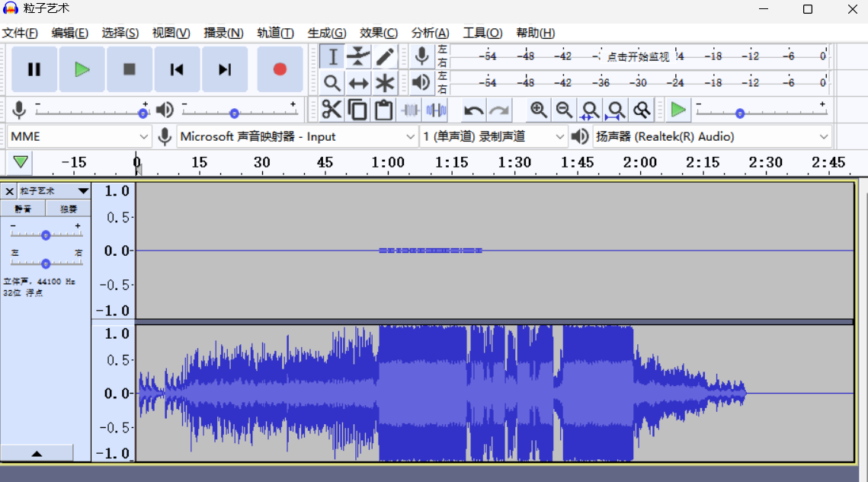This screenshot has height=482, width=868.
Task: Solo the 粒子艺术 track
Action: [69, 209]
